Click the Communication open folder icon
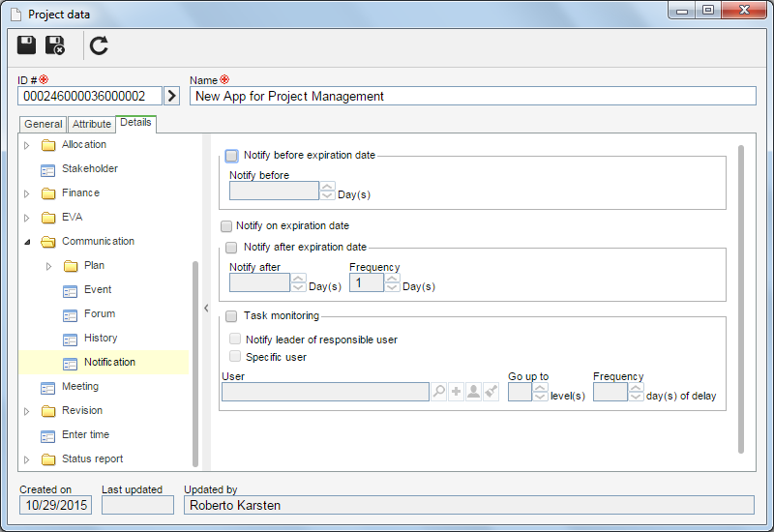Image resolution: width=774 pixels, height=532 pixels. pyautogui.click(x=48, y=242)
